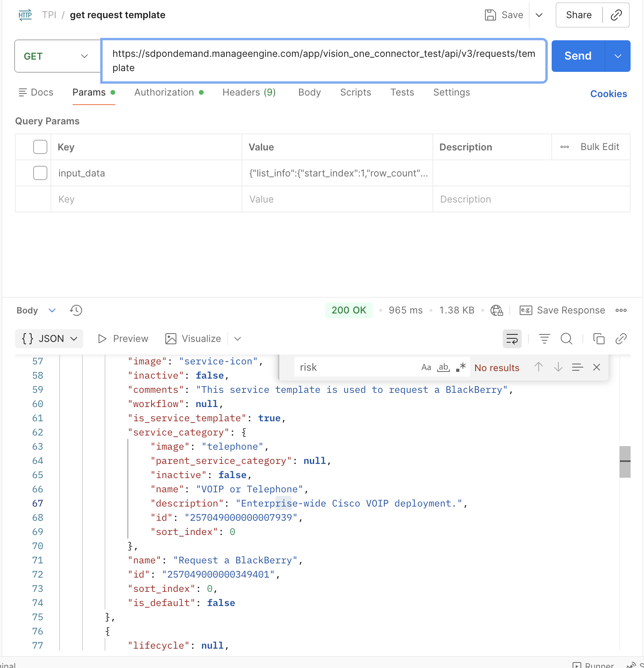Image resolution: width=644 pixels, height=668 pixels.
Task: Copy the response body to clipboard
Action: (599, 339)
